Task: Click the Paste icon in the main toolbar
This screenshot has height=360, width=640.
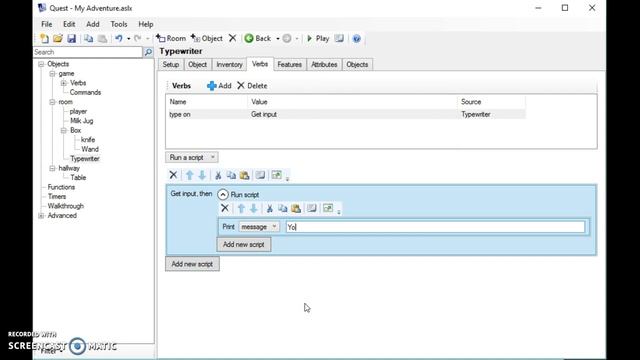Action: pyautogui.click(x=102, y=38)
